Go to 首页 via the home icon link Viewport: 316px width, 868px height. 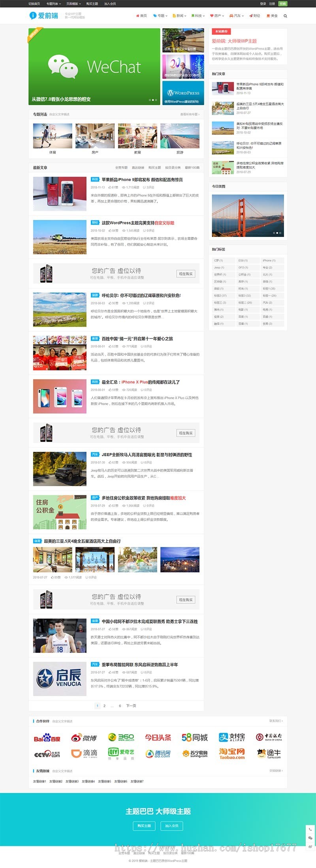[x=141, y=16]
